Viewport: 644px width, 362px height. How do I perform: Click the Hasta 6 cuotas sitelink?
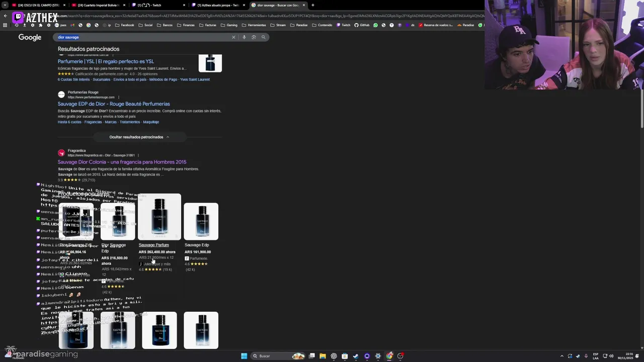69,122
